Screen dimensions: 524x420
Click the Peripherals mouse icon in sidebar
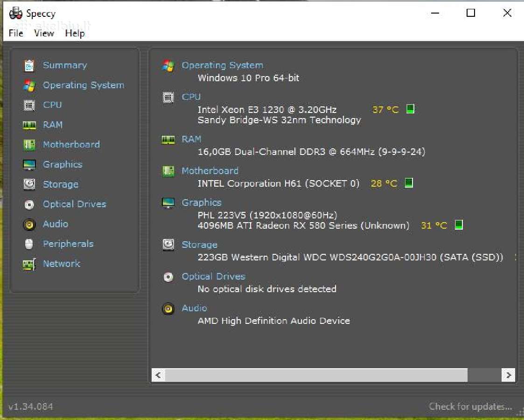click(x=29, y=244)
